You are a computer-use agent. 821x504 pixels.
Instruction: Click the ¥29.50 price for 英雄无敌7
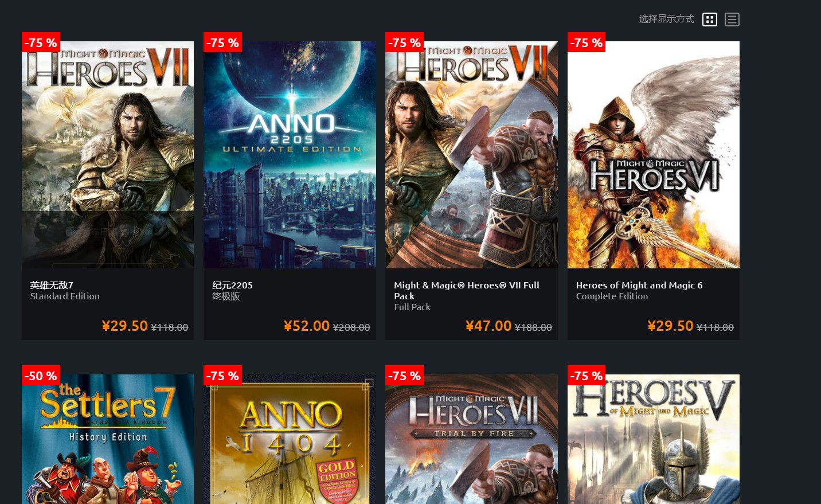click(125, 326)
